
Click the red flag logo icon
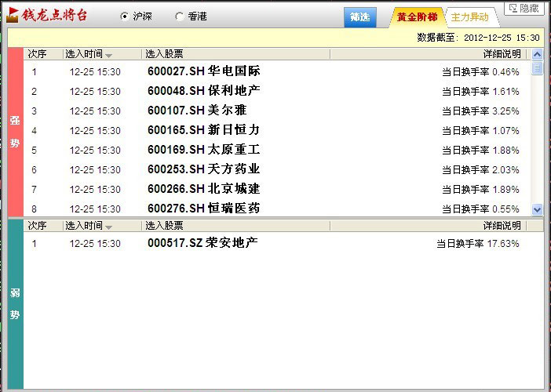[12, 15]
